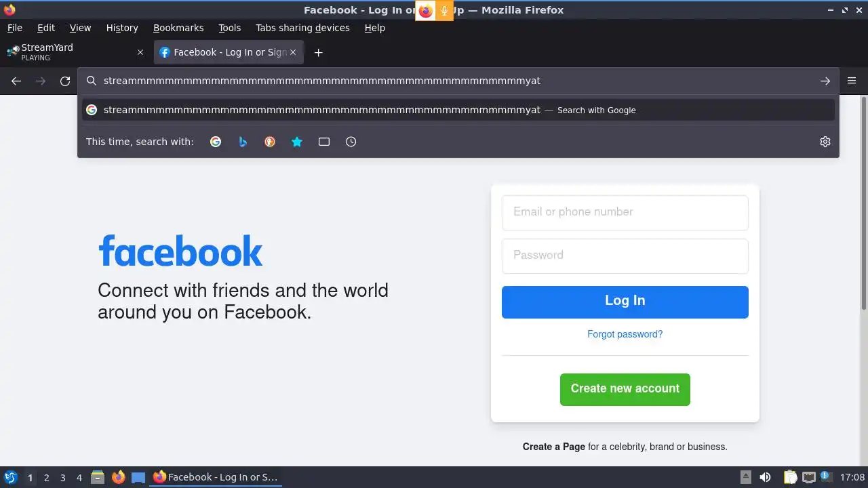Switch to the StreamYard tab
Screen dimensions: 868x488
pyautogui.click(x=75, y=52)
